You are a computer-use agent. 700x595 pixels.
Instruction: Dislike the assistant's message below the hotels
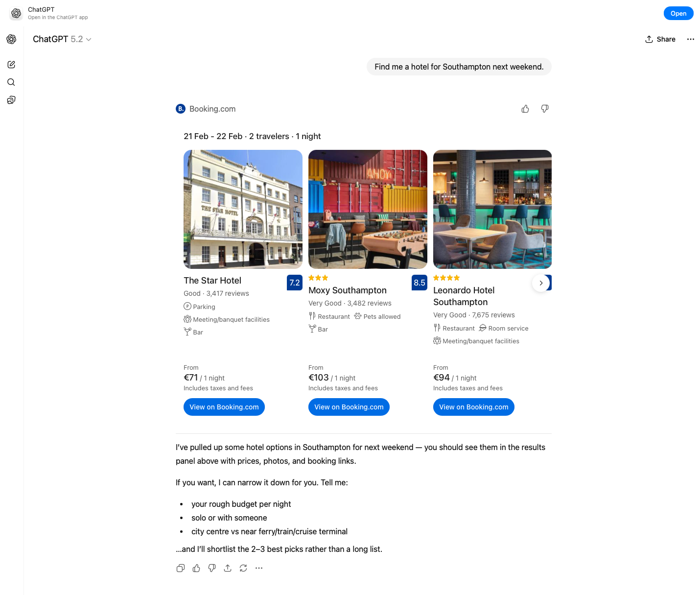point(212,568)
